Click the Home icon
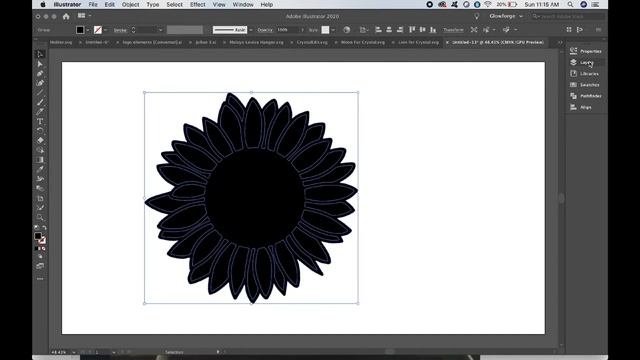Screen dimensions: 640x360 66,16
